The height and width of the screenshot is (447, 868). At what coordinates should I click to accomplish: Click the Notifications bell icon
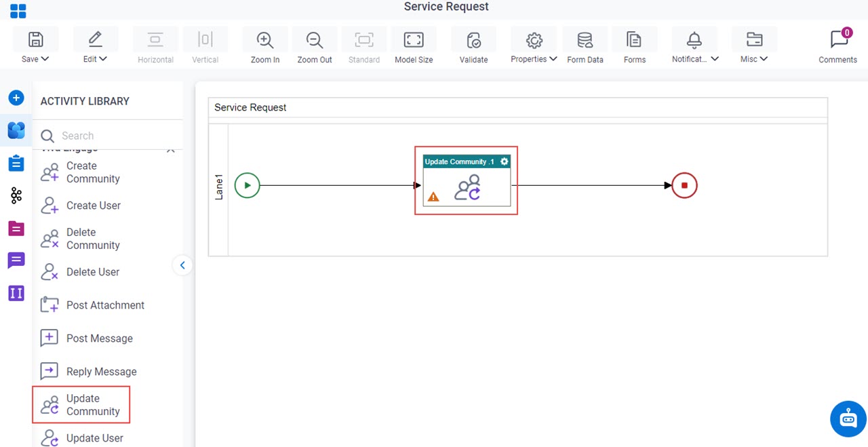tap(694, 39)
